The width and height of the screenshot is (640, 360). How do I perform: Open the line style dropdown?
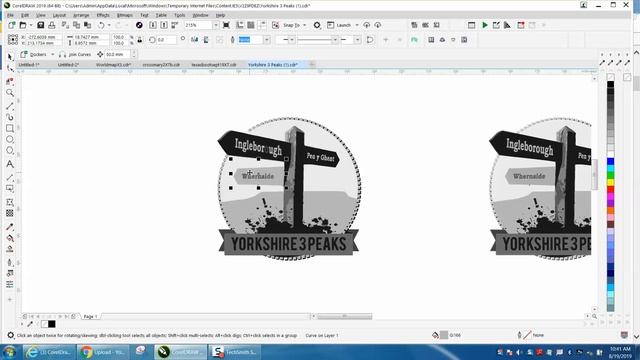(x=335, y=40)
